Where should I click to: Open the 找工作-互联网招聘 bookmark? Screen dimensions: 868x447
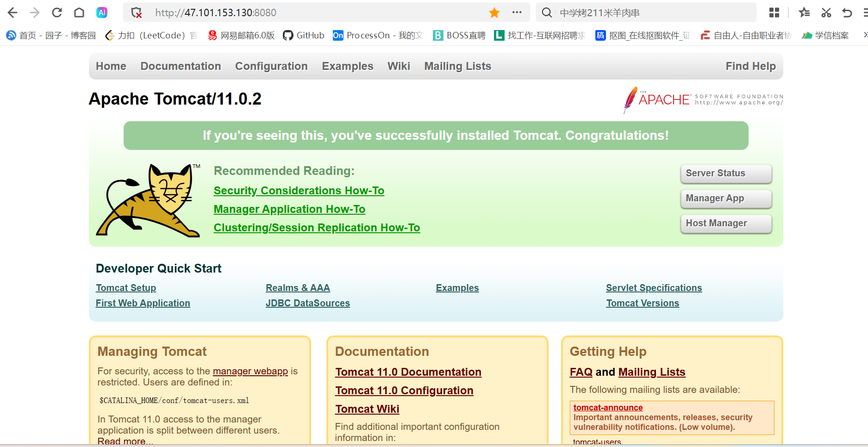(540, 35)
